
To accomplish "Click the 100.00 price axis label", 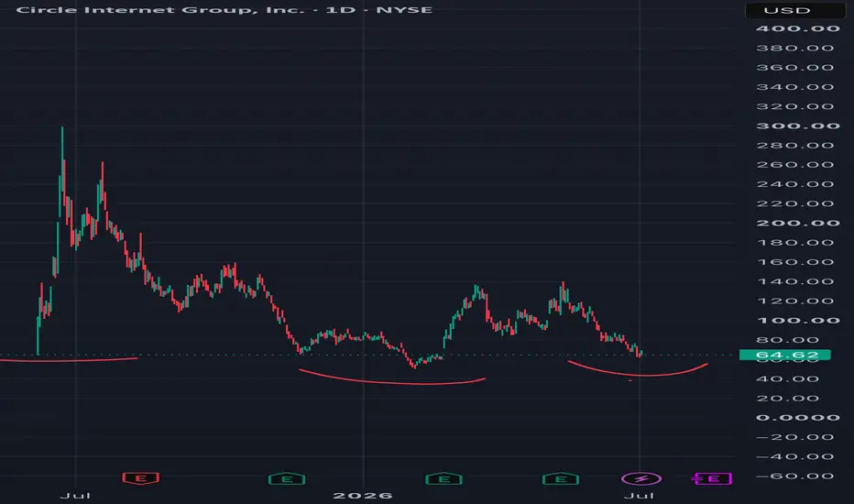I will tap(798, 321).
